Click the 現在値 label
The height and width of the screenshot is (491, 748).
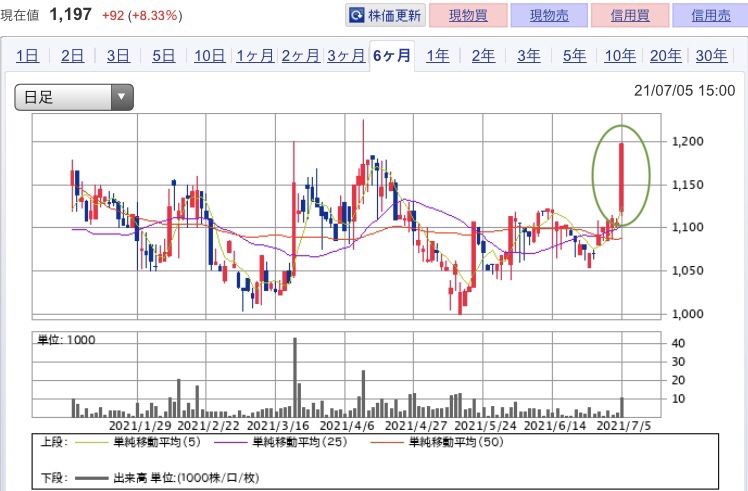20,15
